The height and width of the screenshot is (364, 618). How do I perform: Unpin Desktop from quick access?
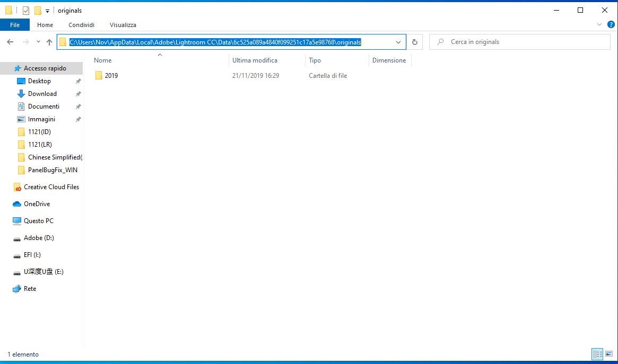(x=78, y=81)
